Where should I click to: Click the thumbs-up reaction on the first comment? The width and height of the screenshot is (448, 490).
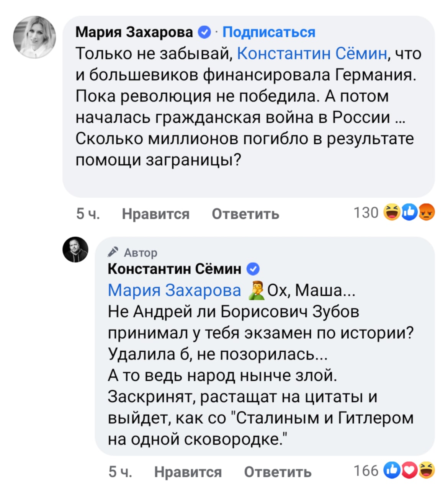[409, 213]
